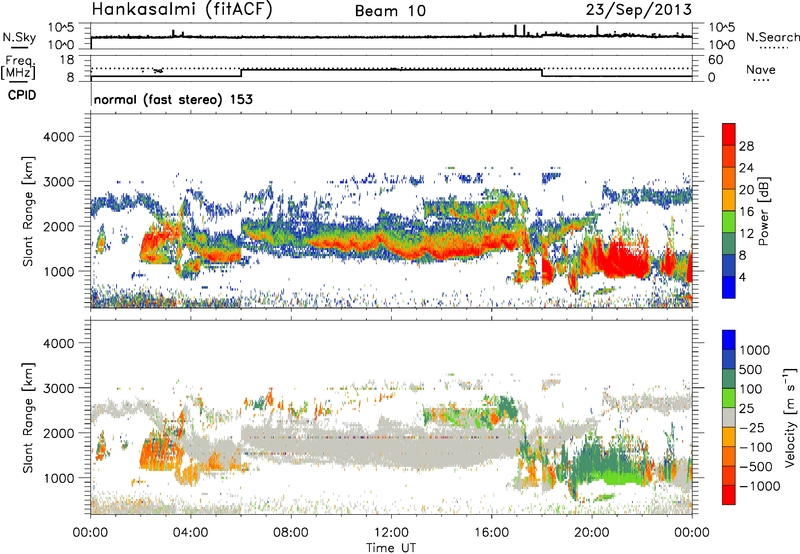Click the 12:00 time tick label
800x554 pixels.
391,533
